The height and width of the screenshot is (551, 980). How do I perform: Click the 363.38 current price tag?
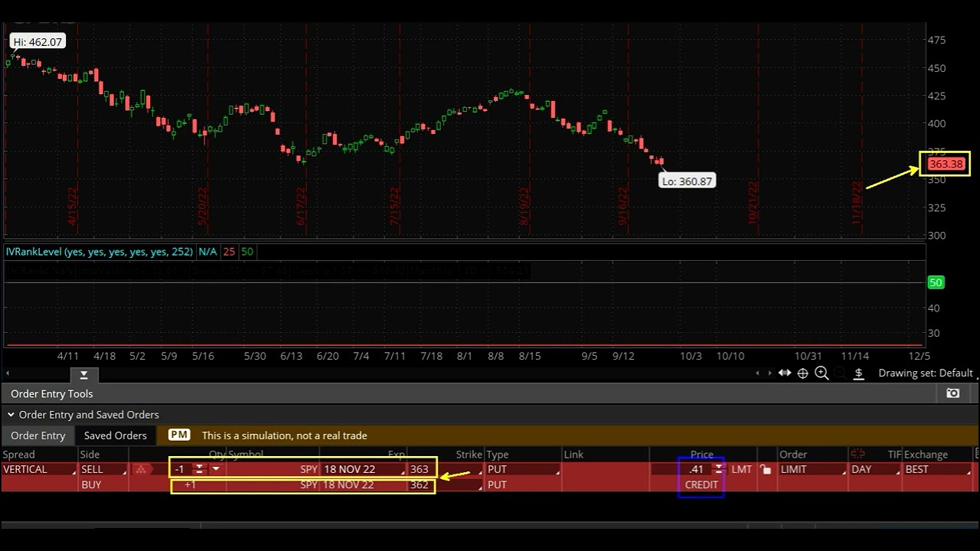point(946,164)
